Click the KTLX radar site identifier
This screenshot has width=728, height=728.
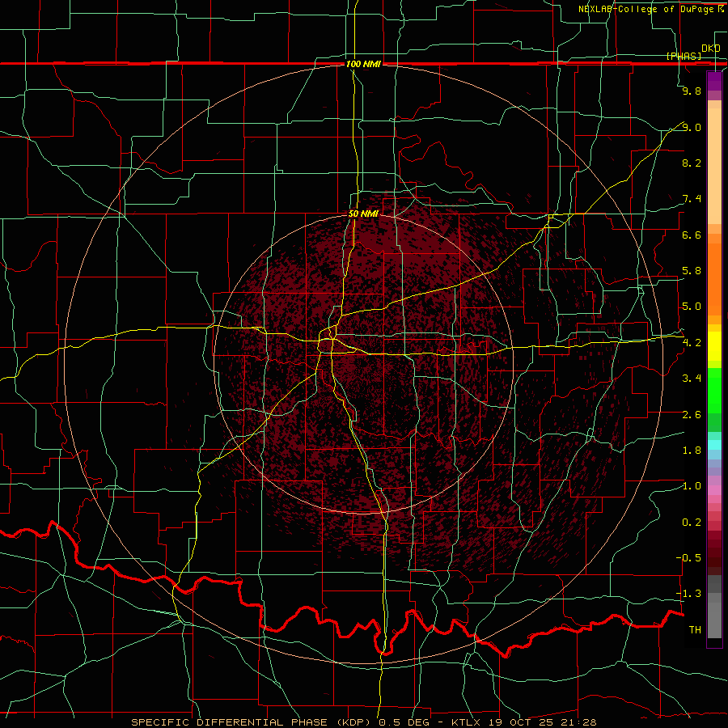click(x=467, y=722)
